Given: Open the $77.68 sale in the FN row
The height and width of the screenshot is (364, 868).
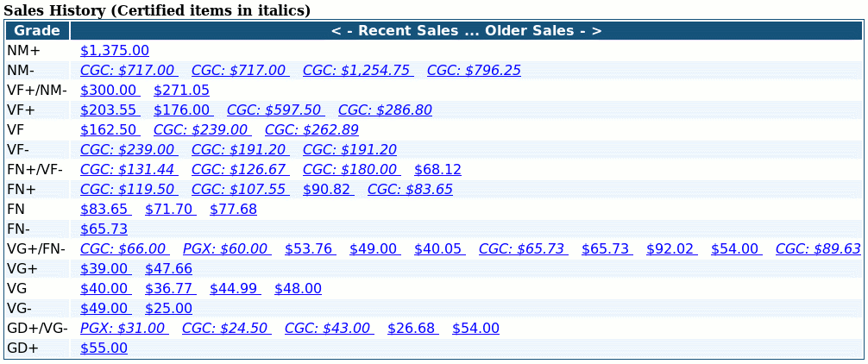Looking at the screenshot, I should (x=233, y=210).
